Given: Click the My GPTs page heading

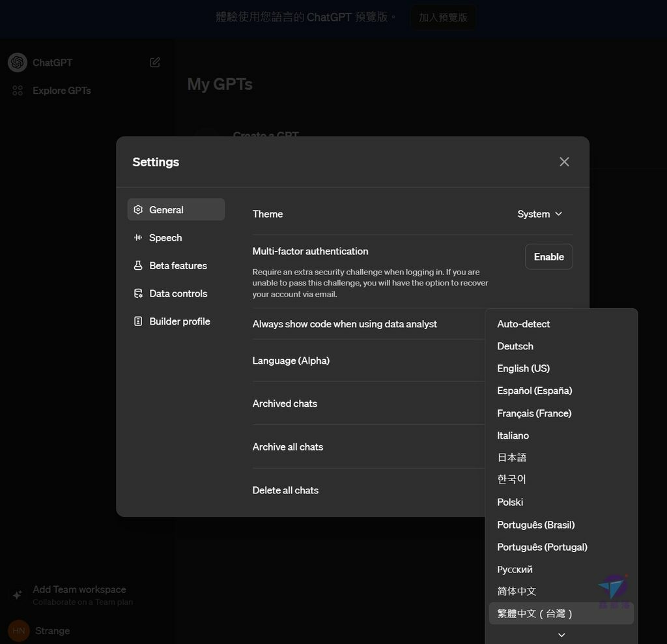Looking at the screenshot, I should coord(220,84).
